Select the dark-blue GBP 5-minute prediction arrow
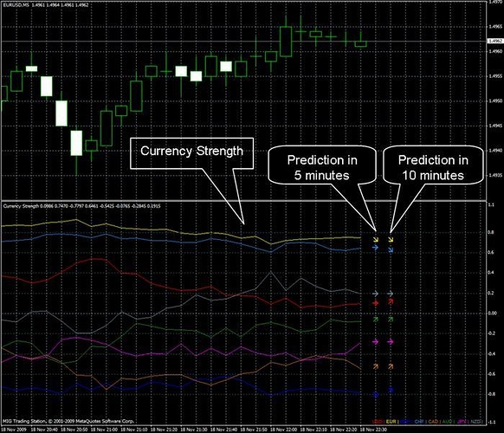 375,394
